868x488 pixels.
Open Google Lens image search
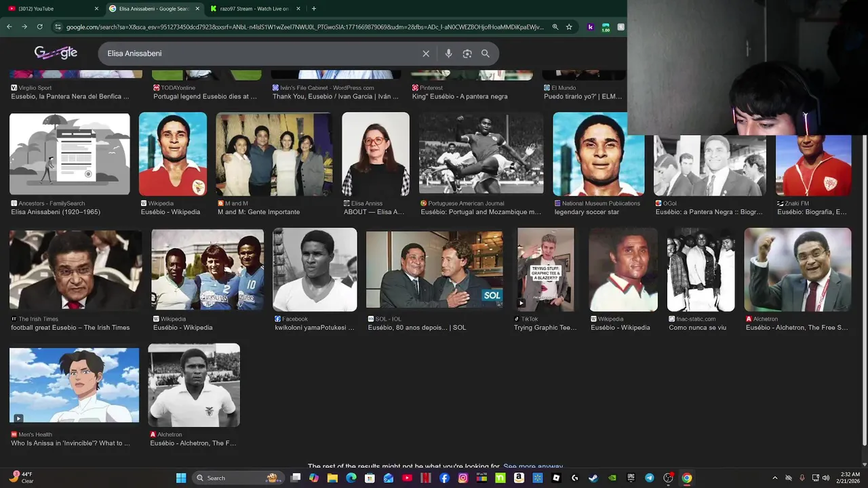[x=467, y=54]
